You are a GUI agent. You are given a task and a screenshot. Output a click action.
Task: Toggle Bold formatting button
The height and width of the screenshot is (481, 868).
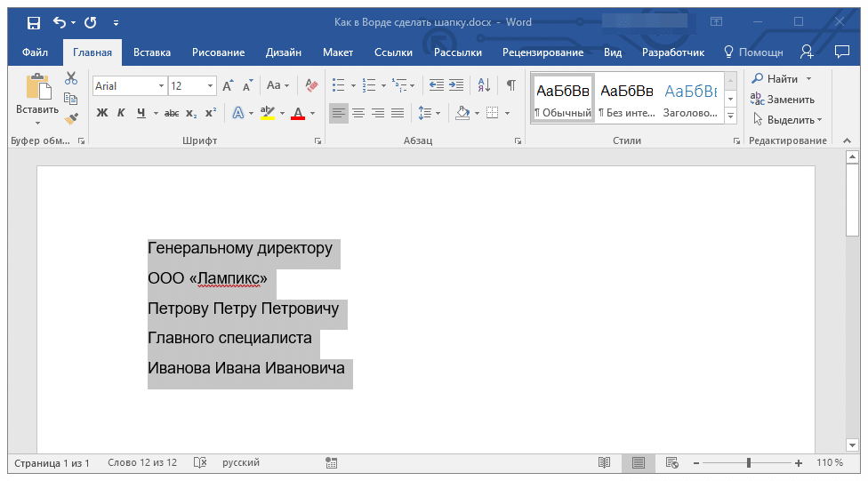pyautogui.click(x=101, y=113)
